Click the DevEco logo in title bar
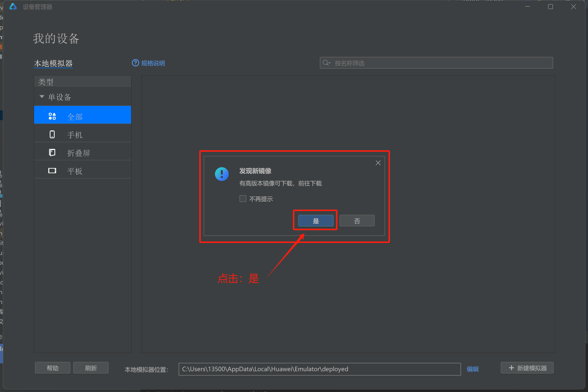Viewport: 588px width, 392px height. point(13,7)
